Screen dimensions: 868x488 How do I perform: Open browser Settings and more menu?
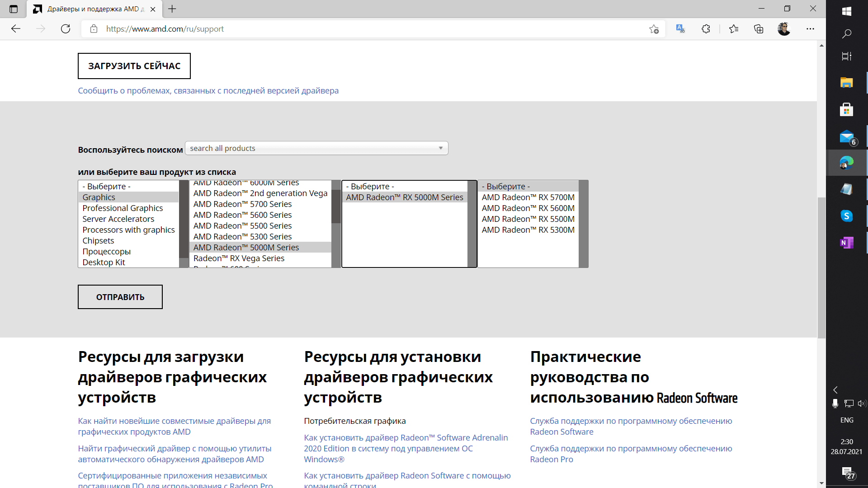[x=810, y=29]
